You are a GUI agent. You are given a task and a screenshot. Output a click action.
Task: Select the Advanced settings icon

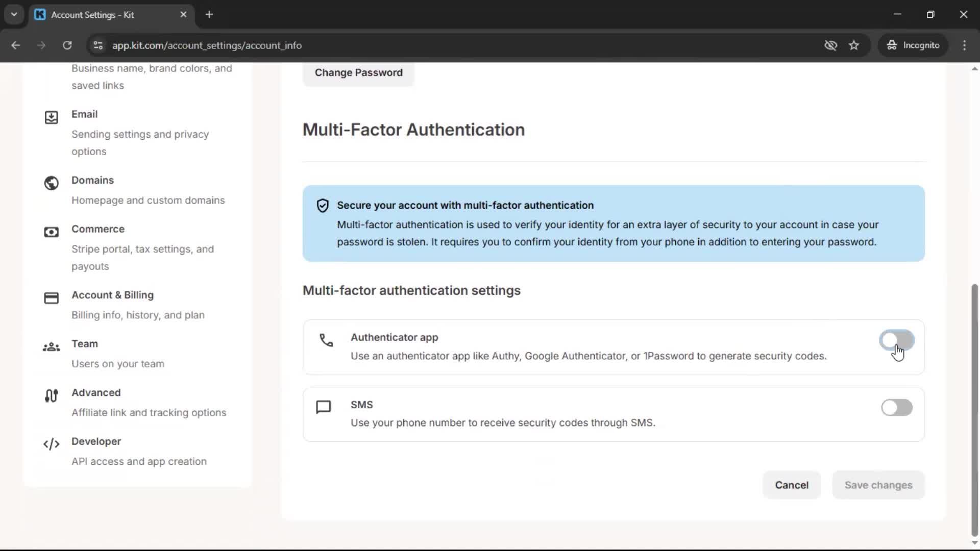coord(51,395)
